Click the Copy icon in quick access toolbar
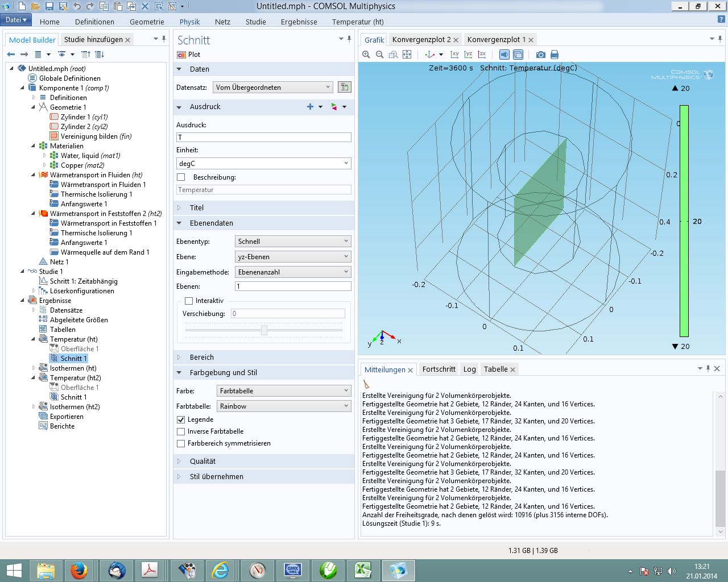Image resolution: width=728 pixels, height=582 pixels. (x=104, y=6)
